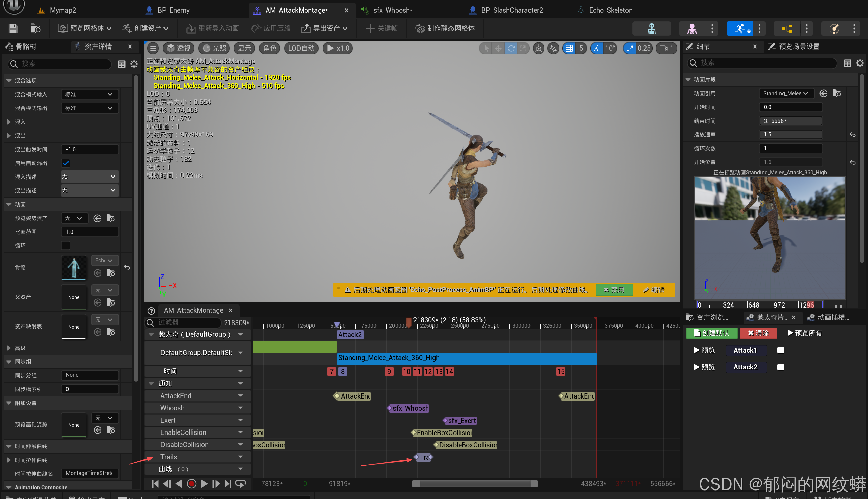Expand the 混入 section
This screenshot has height=499, width=868.
(x=9, y=122)
